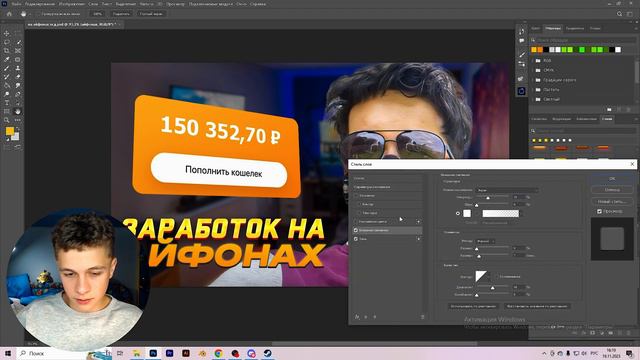Enable the Color Overlay effect checkbox
Viewport: 640px width, 360px height.
(356, 221)
